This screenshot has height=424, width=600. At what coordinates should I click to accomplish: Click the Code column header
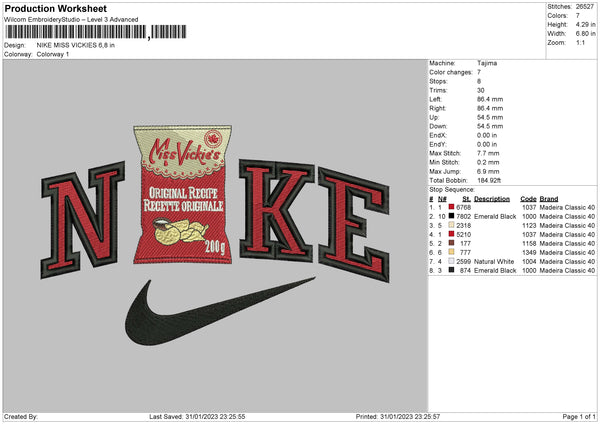528,199
